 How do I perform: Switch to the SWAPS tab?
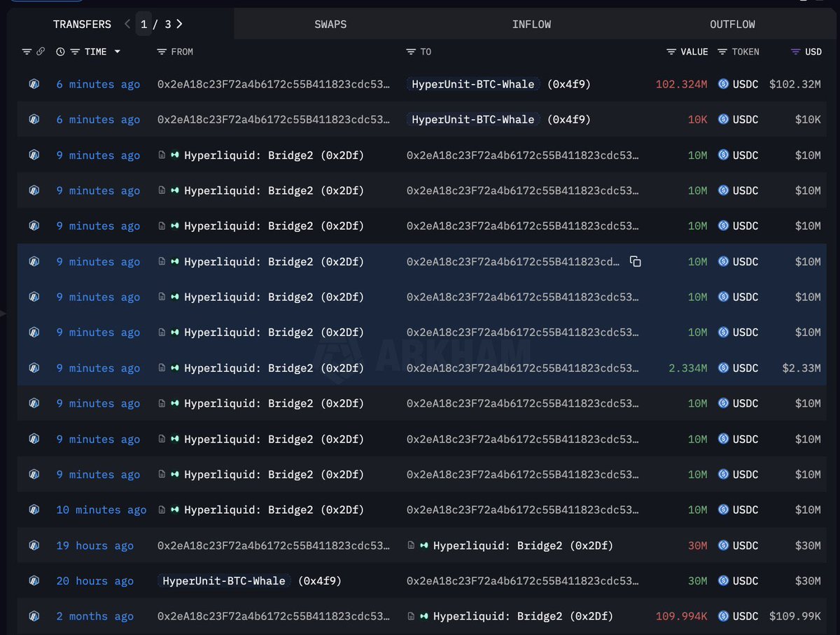tap(330, 24)
